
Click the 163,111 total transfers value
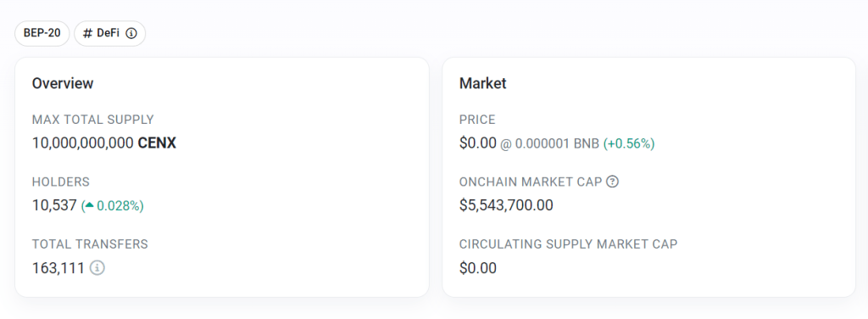(x=58, y=268)
